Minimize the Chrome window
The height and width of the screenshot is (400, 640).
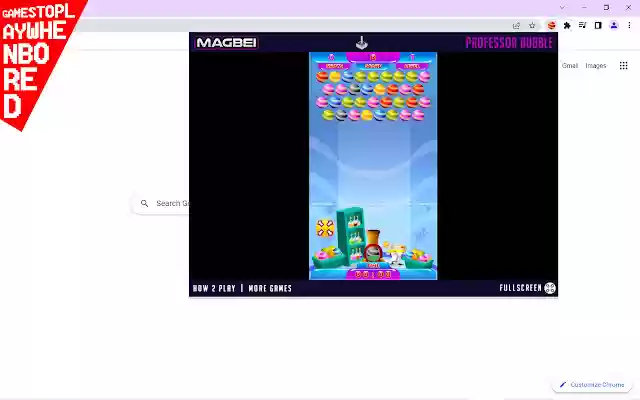click(x=584, y=7)
